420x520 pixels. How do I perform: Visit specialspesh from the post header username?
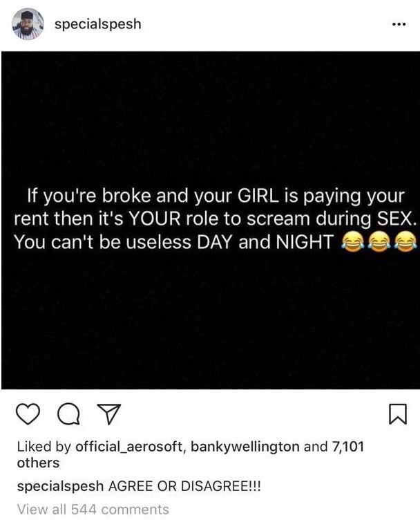pyautogui.click(x=97, y=24)
